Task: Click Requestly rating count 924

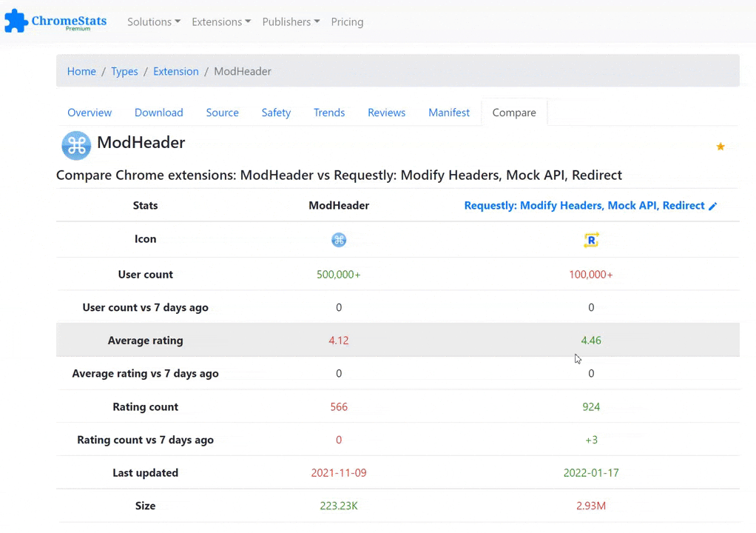Action: (591, 406)
